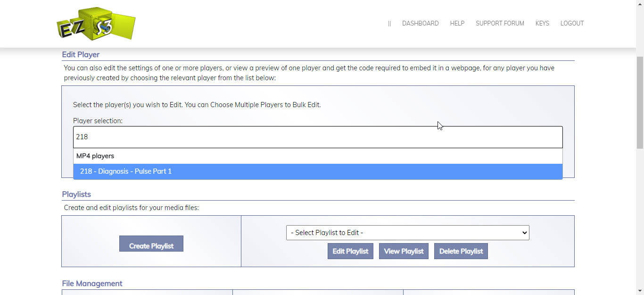Click the scrollbar down arrow
The height and width of the screenshot is (295, 644).
640,291
